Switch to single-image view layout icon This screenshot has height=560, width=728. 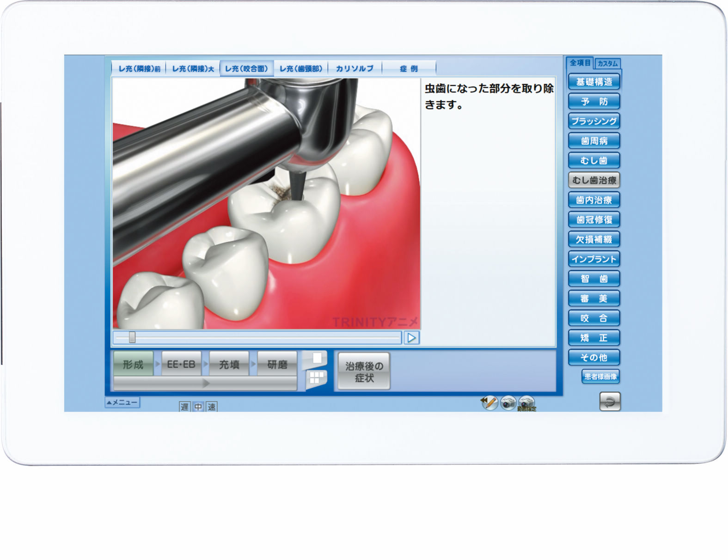317,359
